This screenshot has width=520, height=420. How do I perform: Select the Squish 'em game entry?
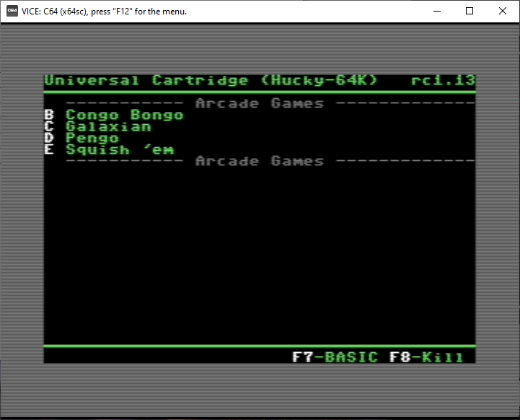(120, 150)
